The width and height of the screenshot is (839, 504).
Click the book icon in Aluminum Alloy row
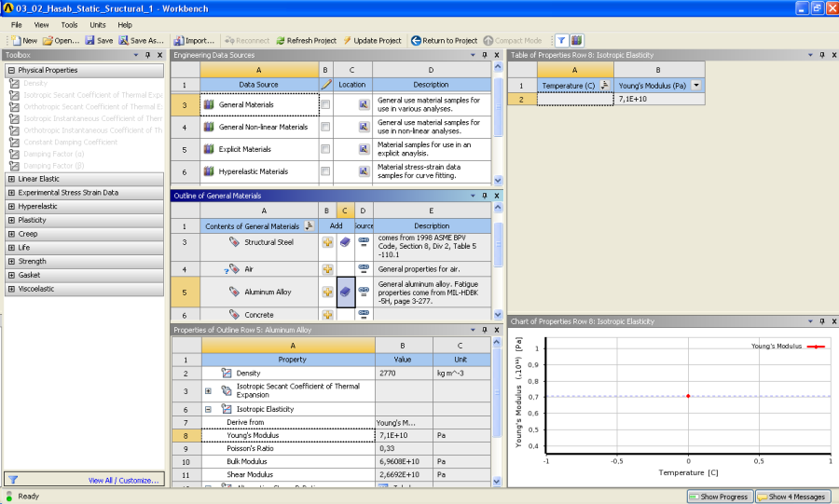[345, 292]
